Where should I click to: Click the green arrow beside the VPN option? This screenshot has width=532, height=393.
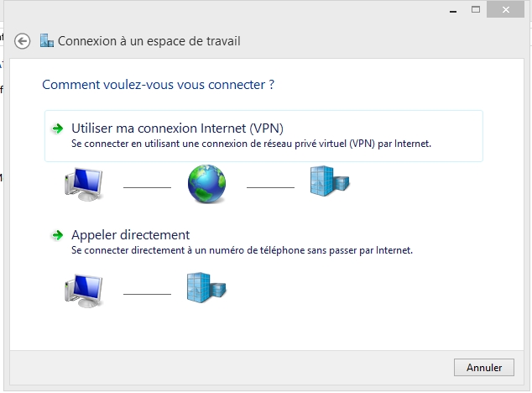(x=57, y=128)
